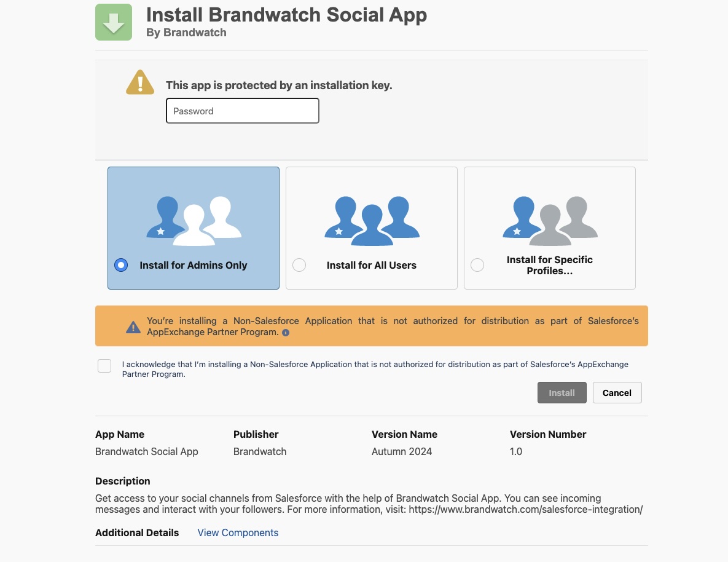This screenshot has height=562, width=728.
Task: Click 'Brandwatch' under Publisher
Action: coord(260,451)
